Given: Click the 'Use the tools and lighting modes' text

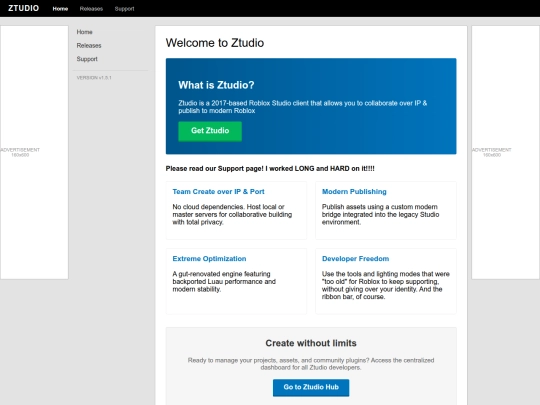Looking at the screenshot, I should tap(386, 285).
